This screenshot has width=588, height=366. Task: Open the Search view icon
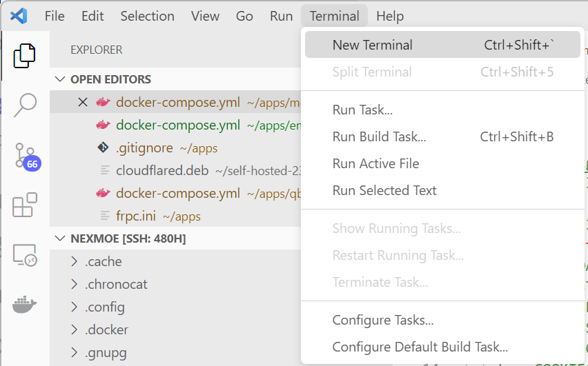coord(25,105)
